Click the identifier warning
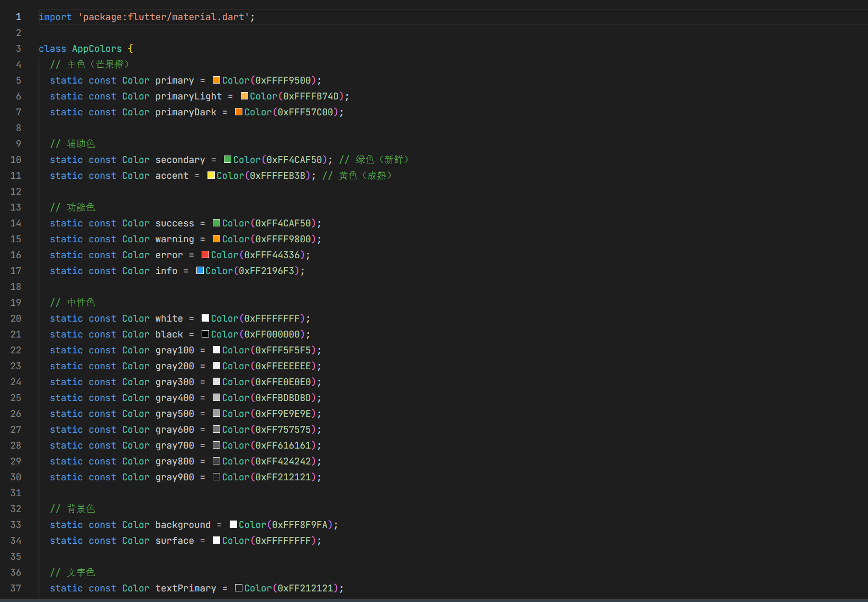Viewport: 868px width, 602px height. 175,239
